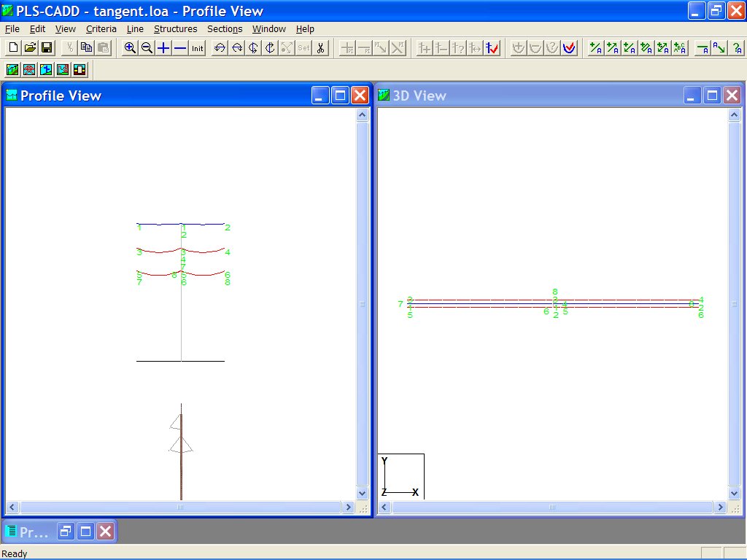Open the Sections menu
Screen dimensions: 747x560
point(225,29)
